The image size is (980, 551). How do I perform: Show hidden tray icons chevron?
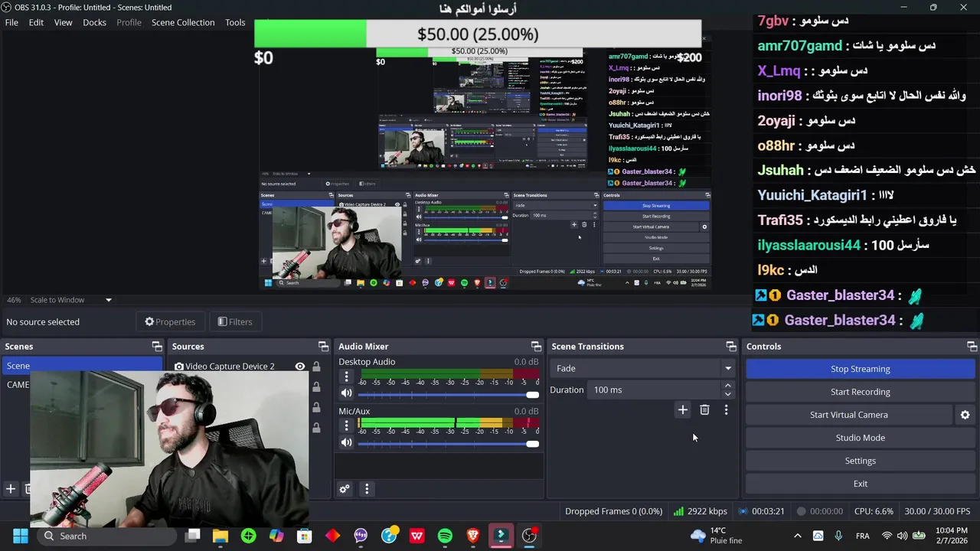pos(797,536)
